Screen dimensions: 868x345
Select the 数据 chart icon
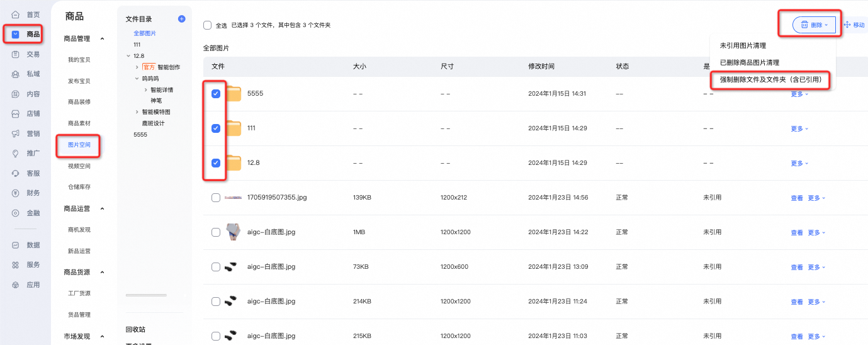click(x=16, y=245)
